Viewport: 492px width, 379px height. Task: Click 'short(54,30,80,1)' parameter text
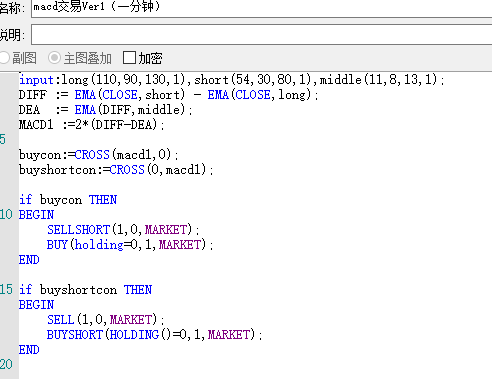point(255,80)
